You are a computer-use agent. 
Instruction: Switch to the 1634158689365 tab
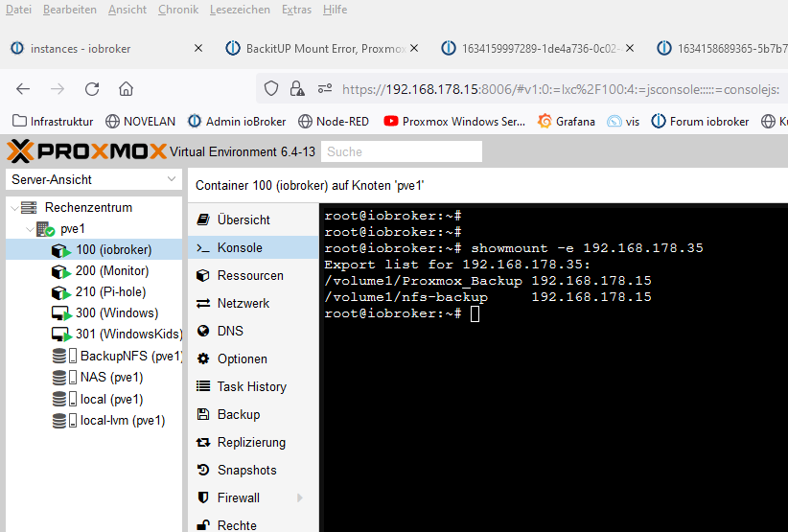click(724, 48)
